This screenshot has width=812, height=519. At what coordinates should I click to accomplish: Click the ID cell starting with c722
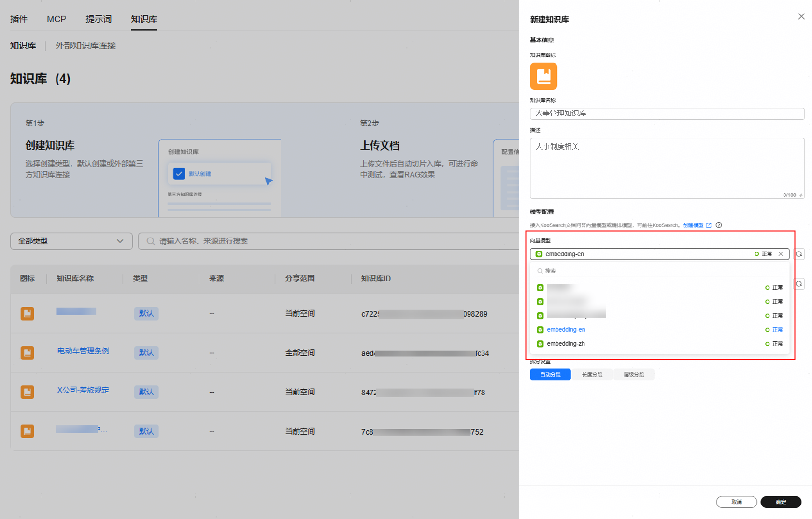click(x=424, y=314)
